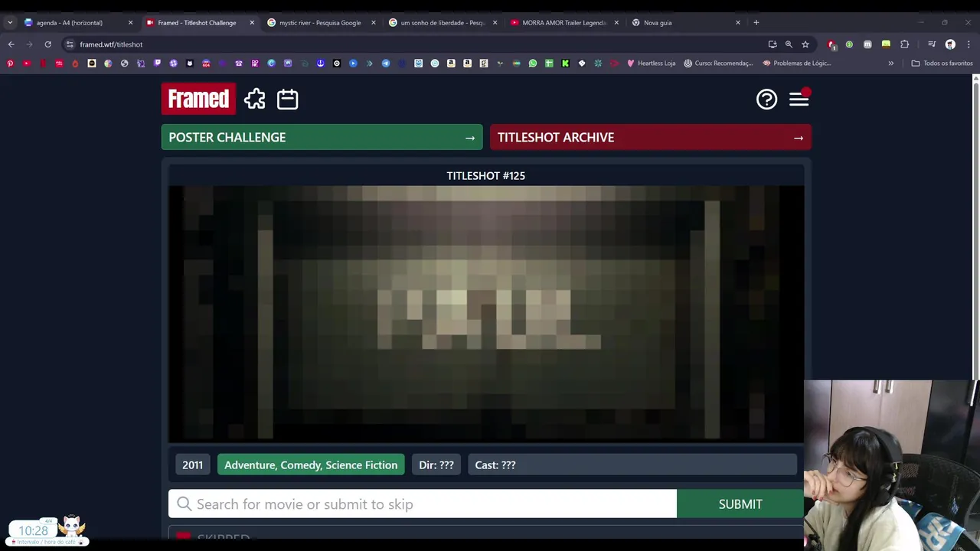Image resolution: width=980 pixels, height=551 pixels.
Task: Open the WhatsApp bookmark
Action: (533, 63)
